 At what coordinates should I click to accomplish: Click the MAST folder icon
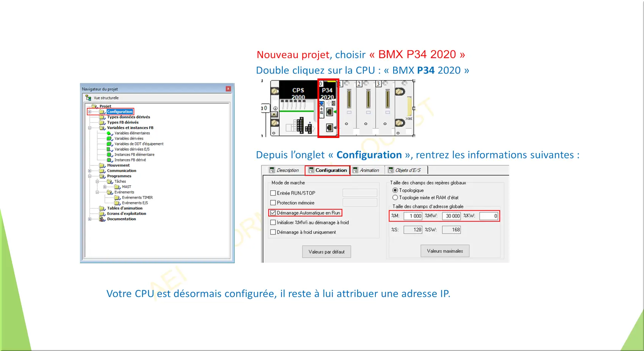(x=117, y=187)
